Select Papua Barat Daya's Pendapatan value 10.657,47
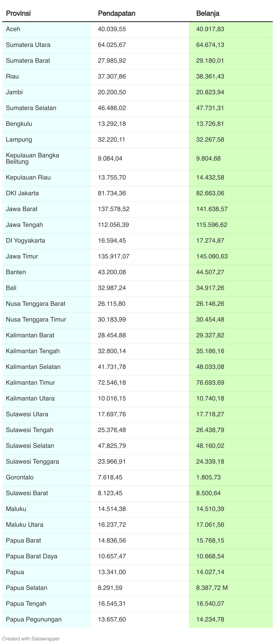This screenshot has height=644, width=275. click(x=112, y=556)
